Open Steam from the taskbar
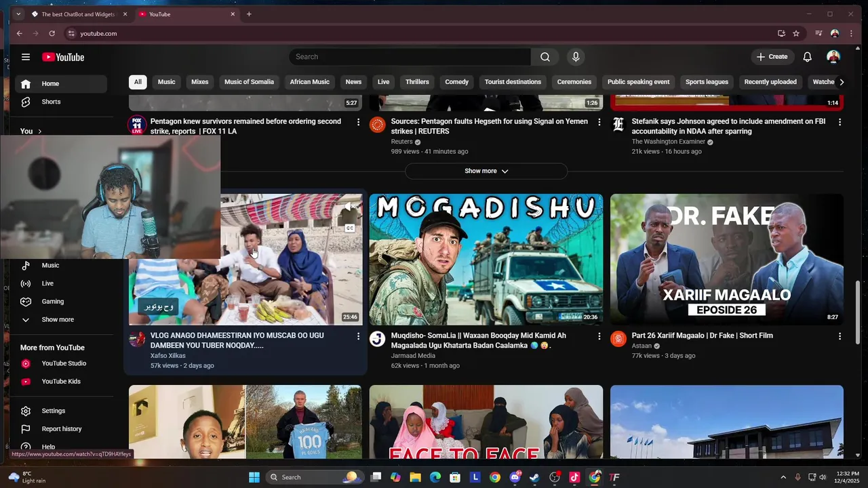Image resolution: width=868 pixels, height=488 pixels. [534, 477]
